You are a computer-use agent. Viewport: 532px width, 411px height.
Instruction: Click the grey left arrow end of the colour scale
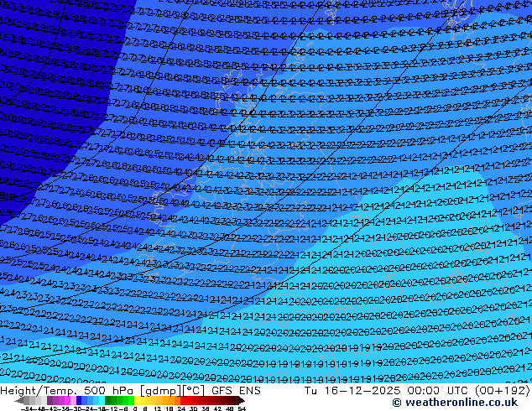(x=18, y=400)
